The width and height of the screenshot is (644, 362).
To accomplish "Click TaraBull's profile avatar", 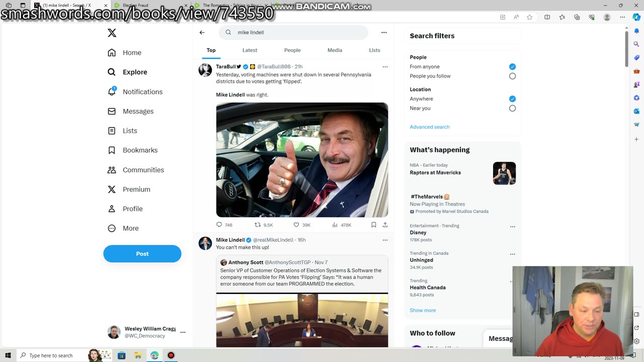I will 205,70.
